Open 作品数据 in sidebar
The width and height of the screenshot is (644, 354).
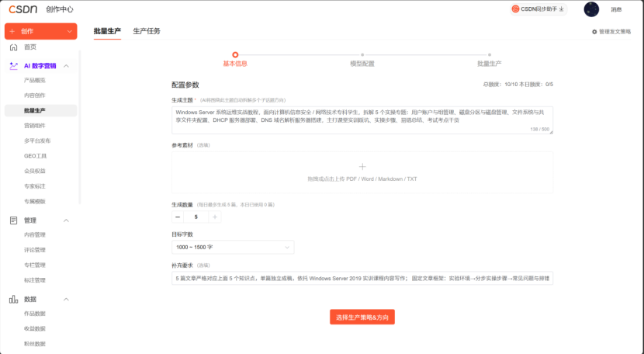coord(34,314)
